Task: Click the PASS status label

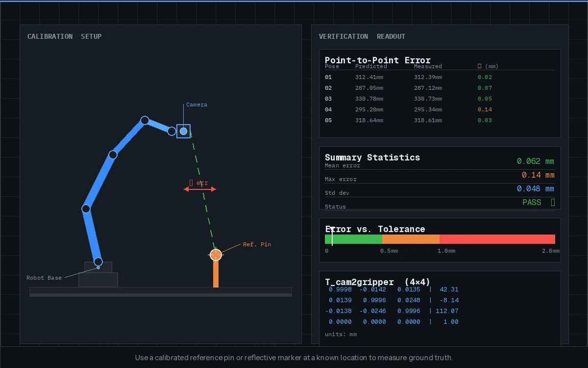Action: 532,202
